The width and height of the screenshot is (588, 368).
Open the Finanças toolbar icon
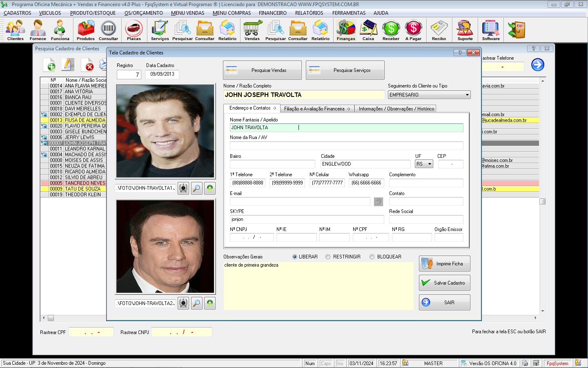coord(346,30)
